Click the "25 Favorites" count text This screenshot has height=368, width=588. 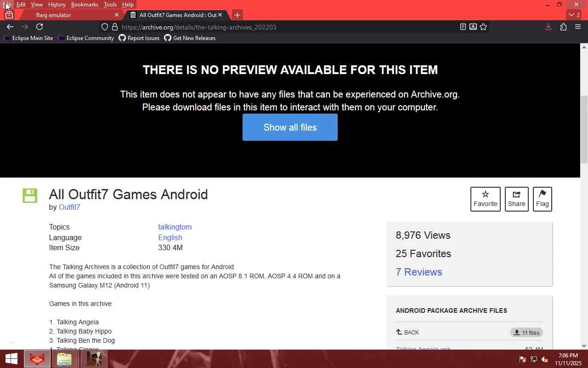tap(424, 253)
